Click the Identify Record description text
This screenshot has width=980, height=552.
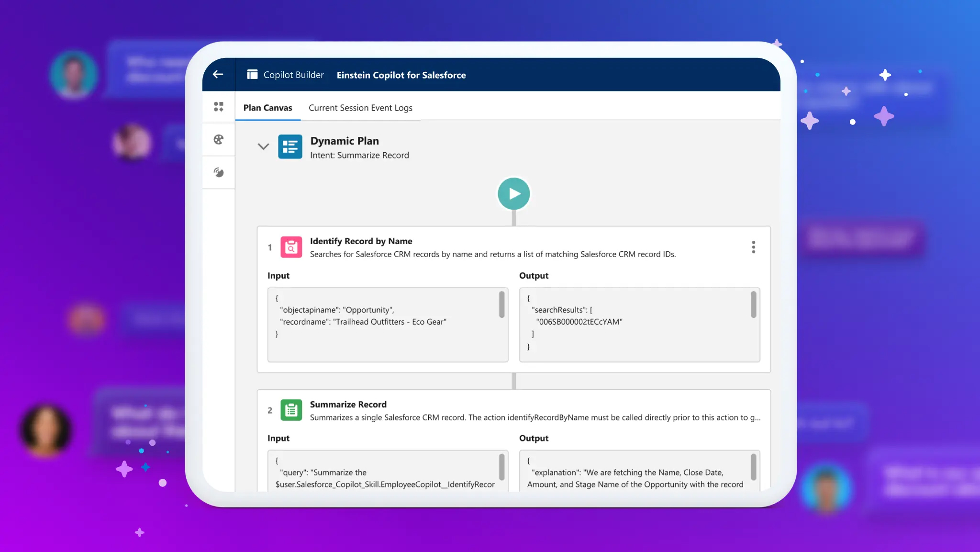pyautogui.click(x=493, y=254)
